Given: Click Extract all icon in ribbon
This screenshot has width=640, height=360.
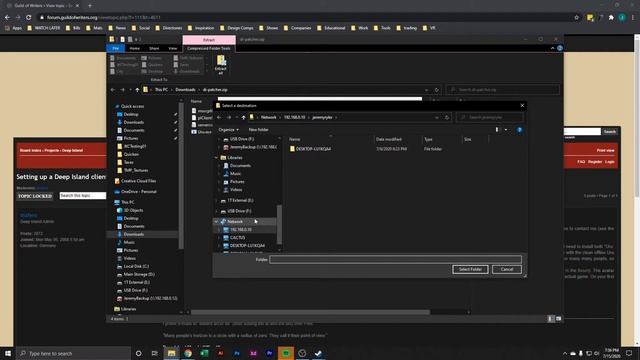Looking at the screenshot, I should (221, 65).
